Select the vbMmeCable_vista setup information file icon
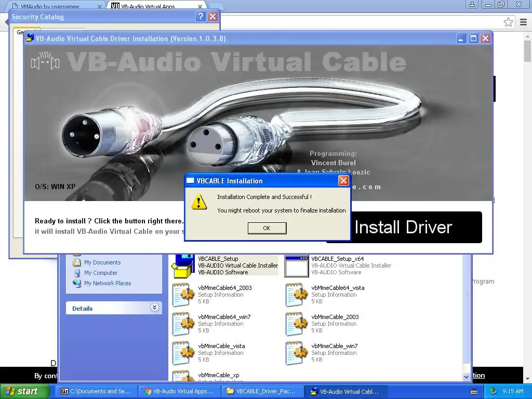The width and height of the screenshot is (532, 399). [x=183, y=353]
